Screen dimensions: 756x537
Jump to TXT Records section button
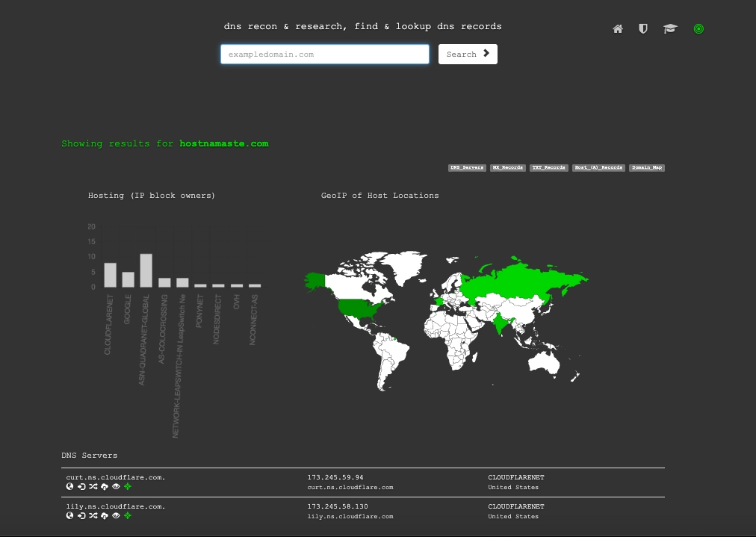pyautogui.click(x=548, y=168)
